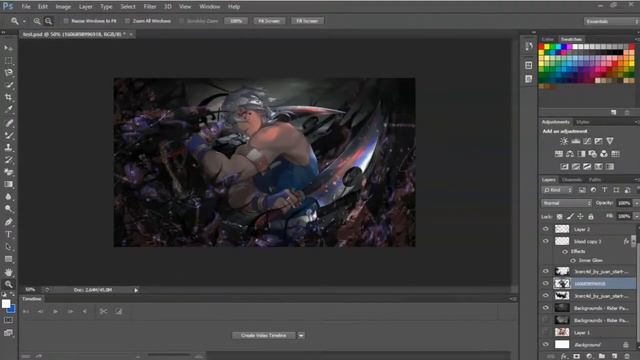Add a Curves adjustment
640x360 pixels.
[587, 141]
